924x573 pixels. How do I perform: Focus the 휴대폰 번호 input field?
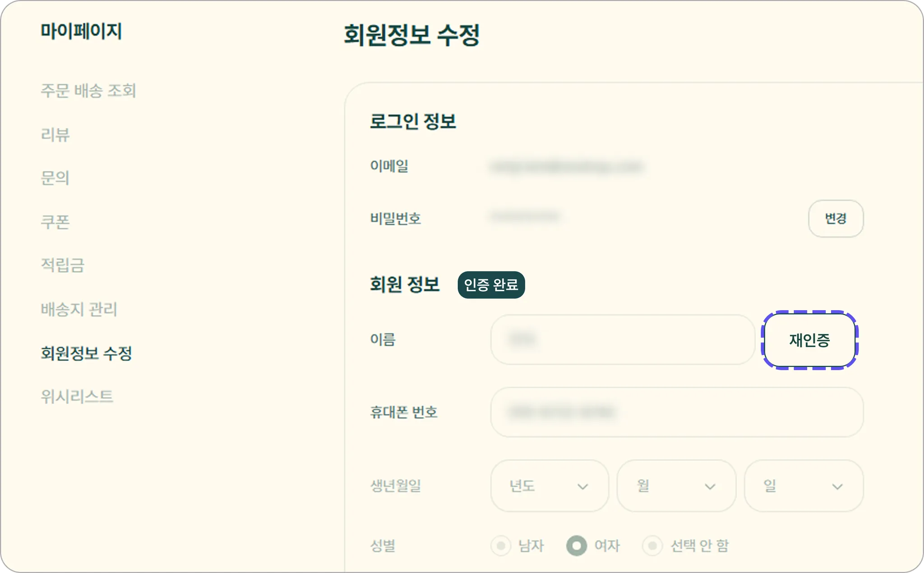(677, 412)
